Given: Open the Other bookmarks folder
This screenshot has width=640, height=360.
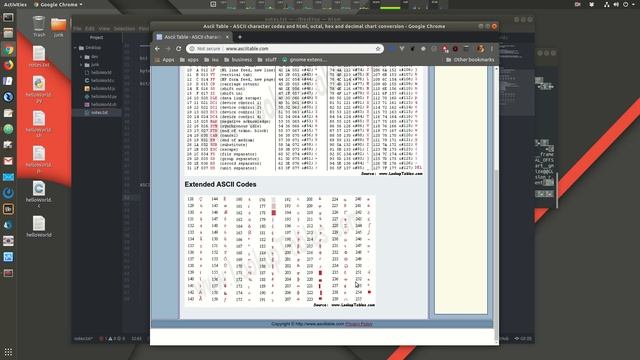Looking at the screenshot, I should click(x=470, y=60).
